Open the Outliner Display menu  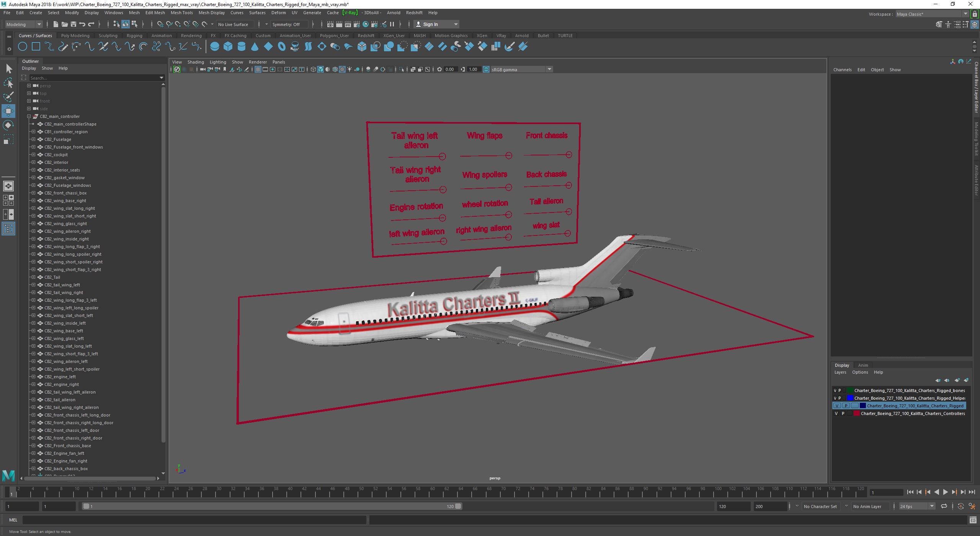pyautogui.click(x=29, y=68)
